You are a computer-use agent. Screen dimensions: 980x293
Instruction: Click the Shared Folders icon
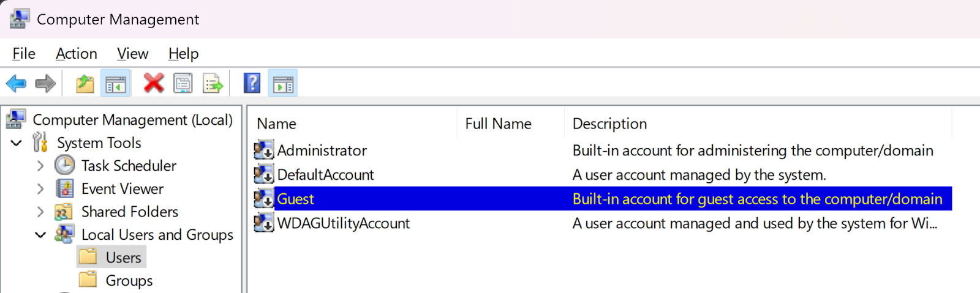64,212
